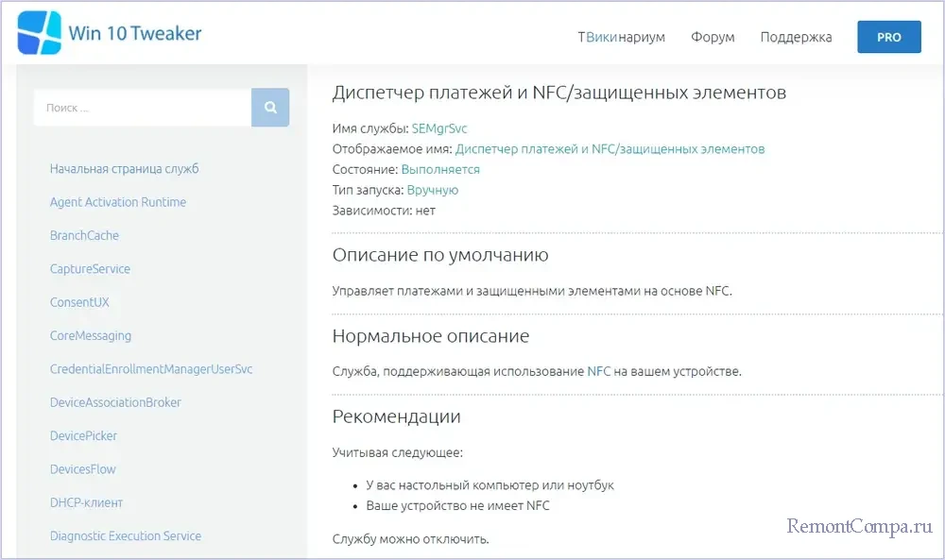Go to the Поддержка page
The image size is (945, 560).
796,37
